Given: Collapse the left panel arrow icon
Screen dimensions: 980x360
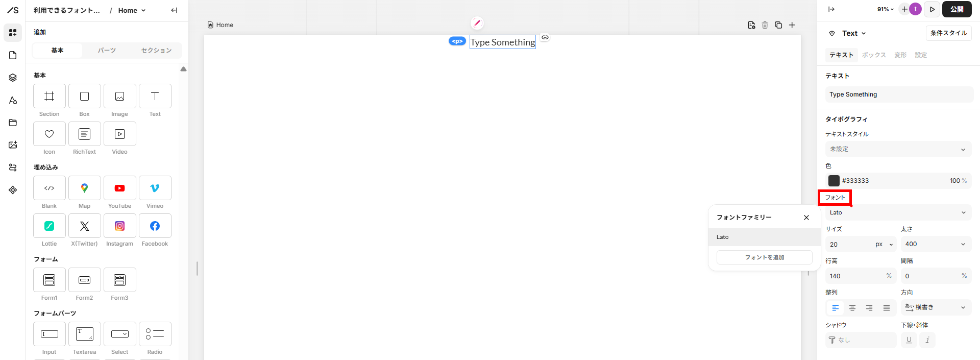Looking at the screenshot, I should (x=174, y=10).
